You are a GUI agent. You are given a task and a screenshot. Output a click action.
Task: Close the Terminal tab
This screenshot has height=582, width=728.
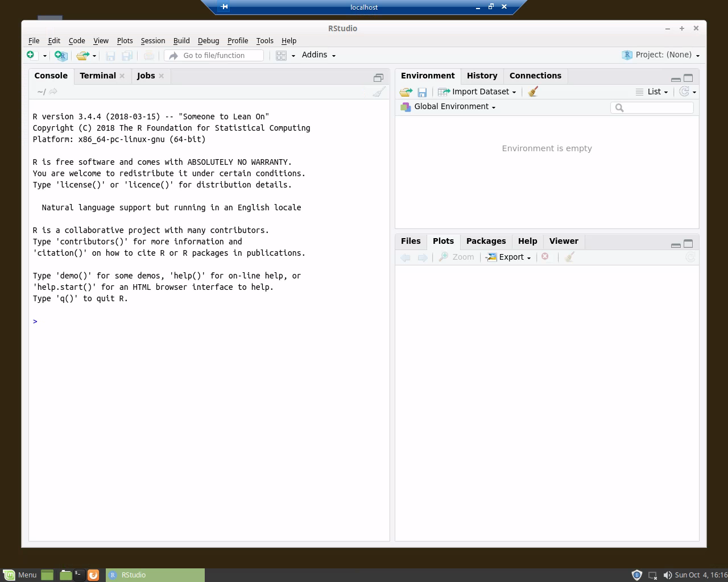(122, 76)
